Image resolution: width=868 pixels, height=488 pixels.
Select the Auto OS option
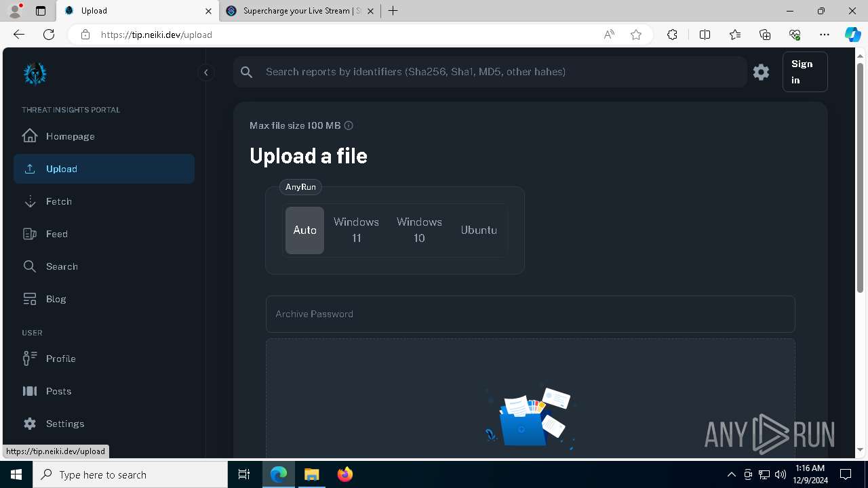304,230
